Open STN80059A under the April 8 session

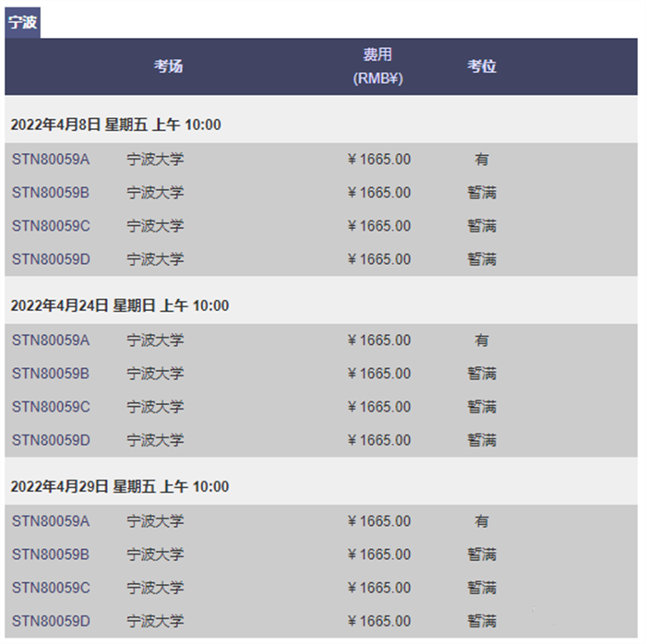[51, 160]
